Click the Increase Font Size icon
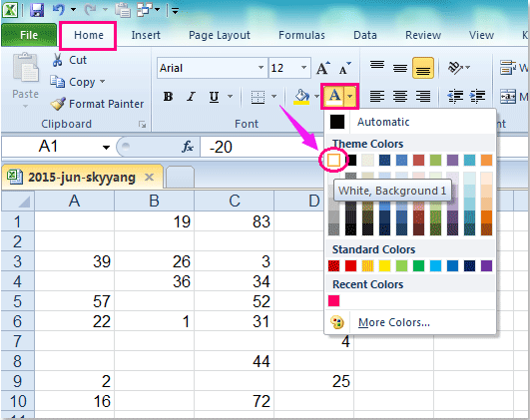The height and width of the screenshot is (420, 530). (x=323, y=68)
